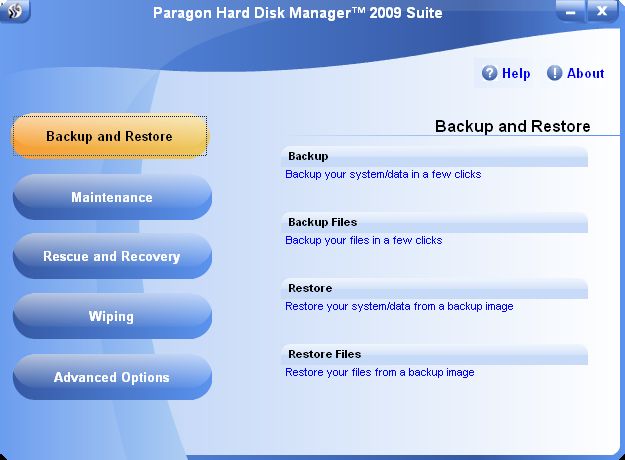Image resolution: width=625 pixels, height=460 pixels.
Task: Start 'Backup your files in a few clicks'
Action: pos(364,240)
